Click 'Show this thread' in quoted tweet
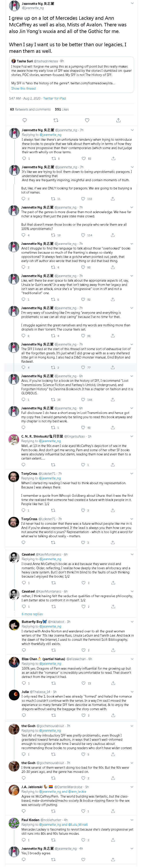Image resolution: width=147 pixels, height=868 pixels. (24, 89)
